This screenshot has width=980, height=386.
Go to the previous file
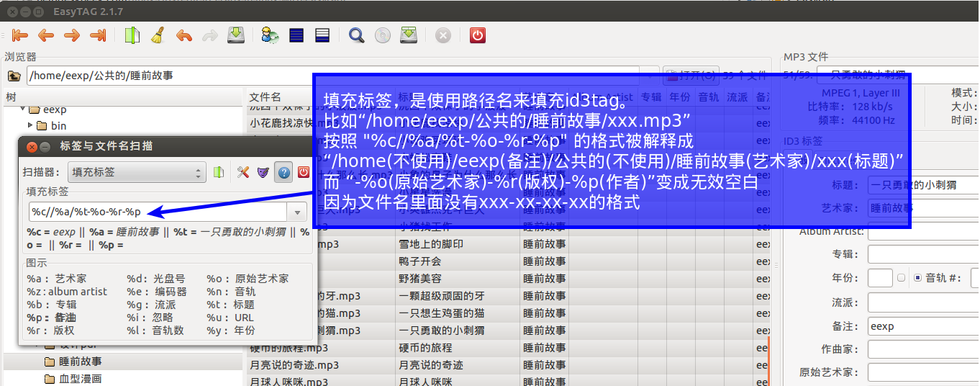pos(46,35)
